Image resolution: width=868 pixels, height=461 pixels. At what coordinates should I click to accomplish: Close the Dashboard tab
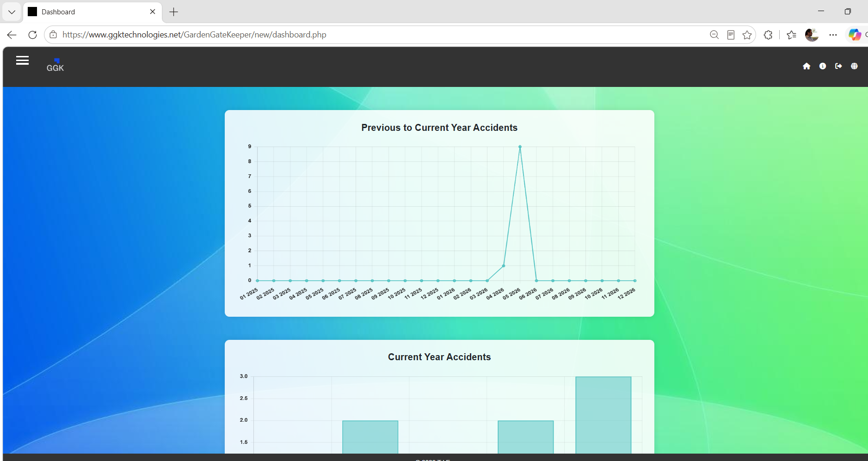[153, 12]
